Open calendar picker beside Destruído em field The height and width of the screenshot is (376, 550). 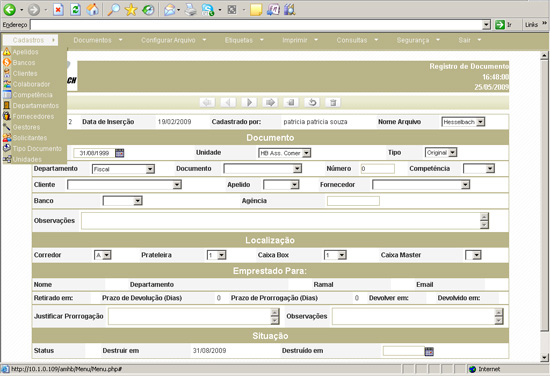coord(429,351)
